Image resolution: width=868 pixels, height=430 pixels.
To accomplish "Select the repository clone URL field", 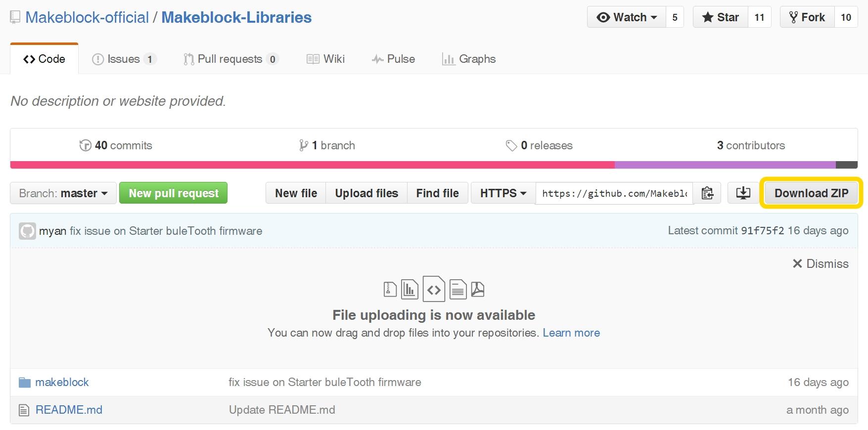I will click(614, 193).
